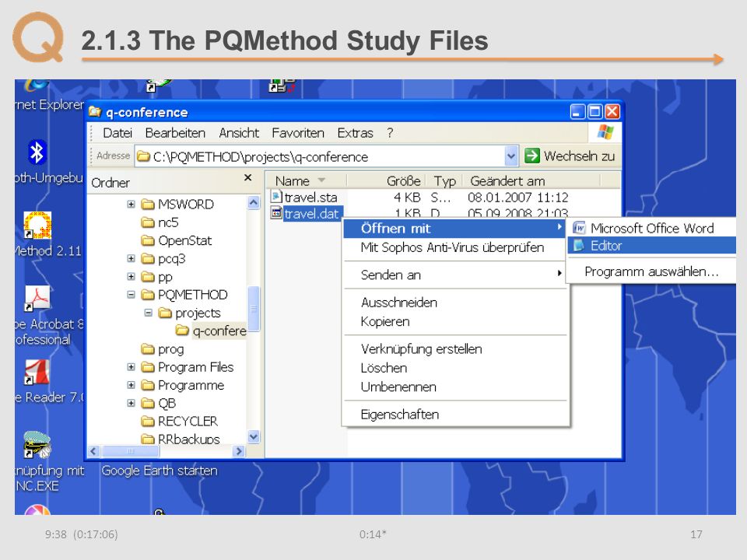The image size is (747, 560).
Task: Open the ? help menu
Action: (390, 133)
